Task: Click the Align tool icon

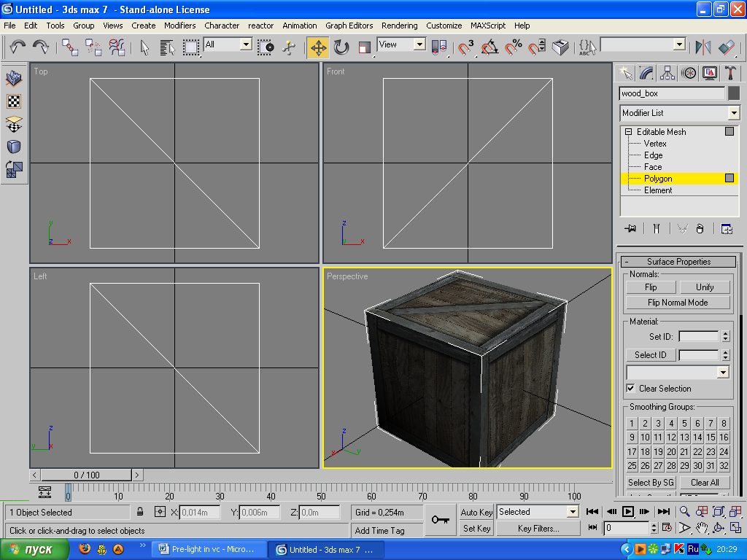Action: [727, 47]
